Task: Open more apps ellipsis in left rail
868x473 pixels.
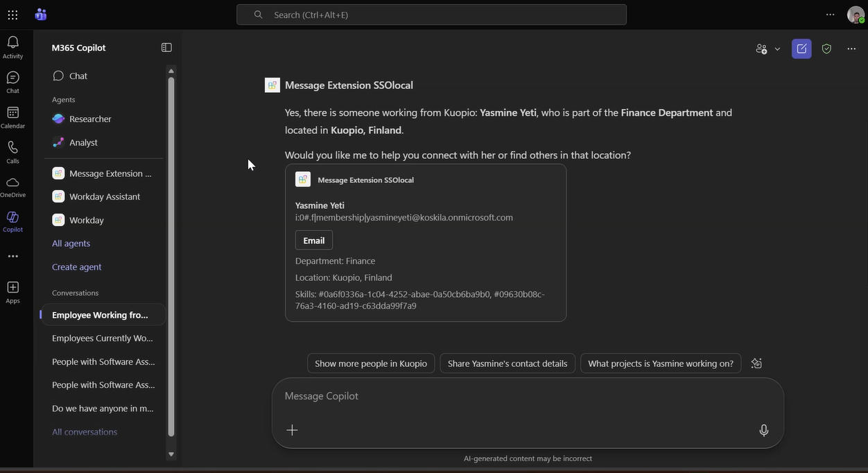Action: (12, 257)
